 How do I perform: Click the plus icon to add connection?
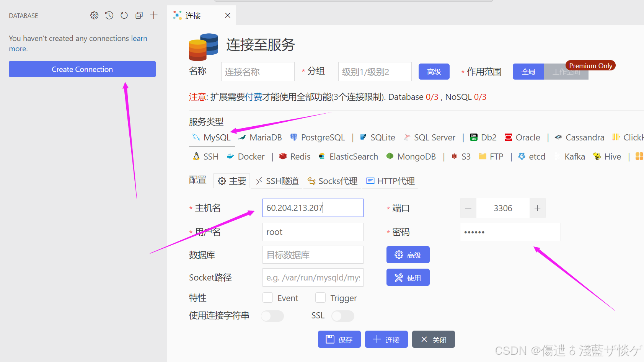pyautogui.click(x=154, y=15)
